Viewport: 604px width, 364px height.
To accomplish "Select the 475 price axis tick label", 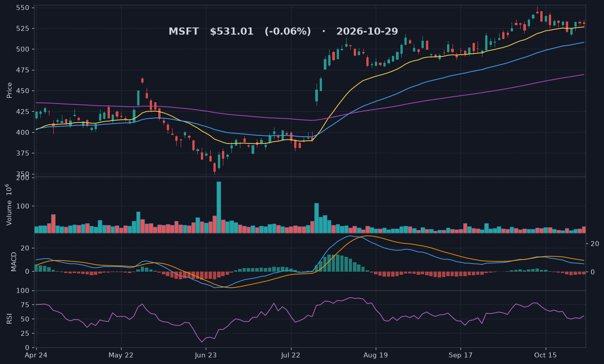I will click(x=23, y=70).
